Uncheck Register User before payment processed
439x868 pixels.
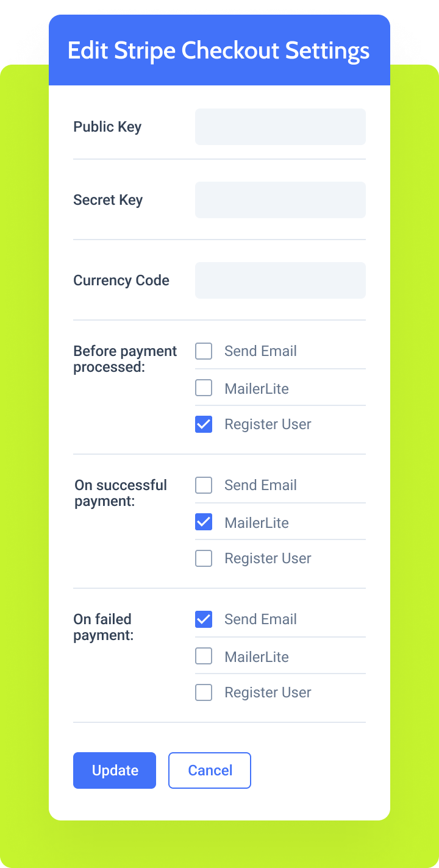click(x=204, y=424)
